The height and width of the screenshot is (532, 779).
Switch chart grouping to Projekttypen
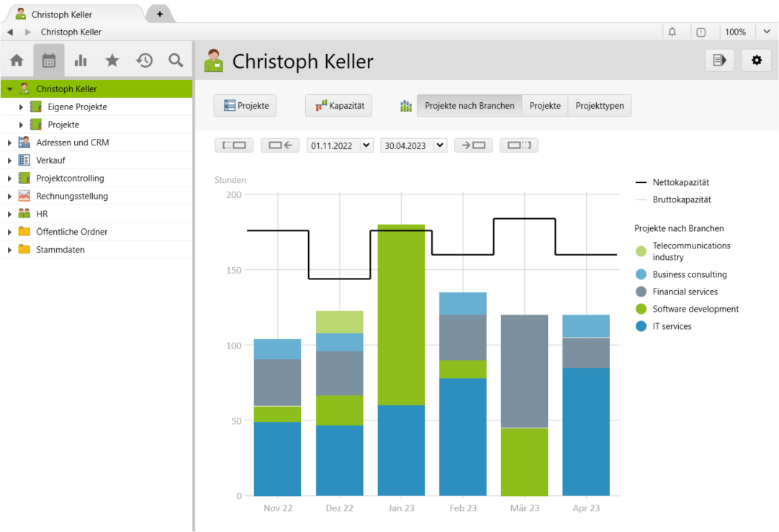[600, 106]
